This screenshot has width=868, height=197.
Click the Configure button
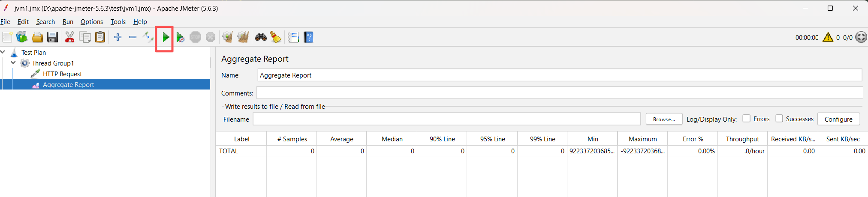point(838,119)
